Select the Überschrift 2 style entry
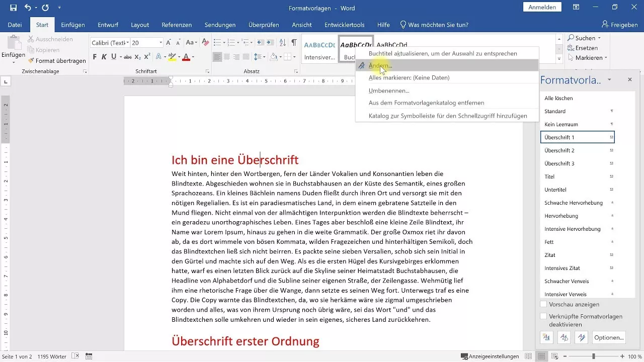 pos(560,150)
